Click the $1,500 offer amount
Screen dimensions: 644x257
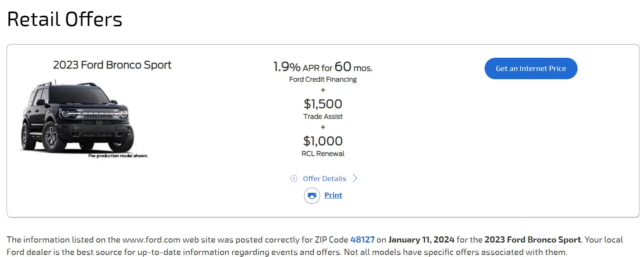point(323,104)
